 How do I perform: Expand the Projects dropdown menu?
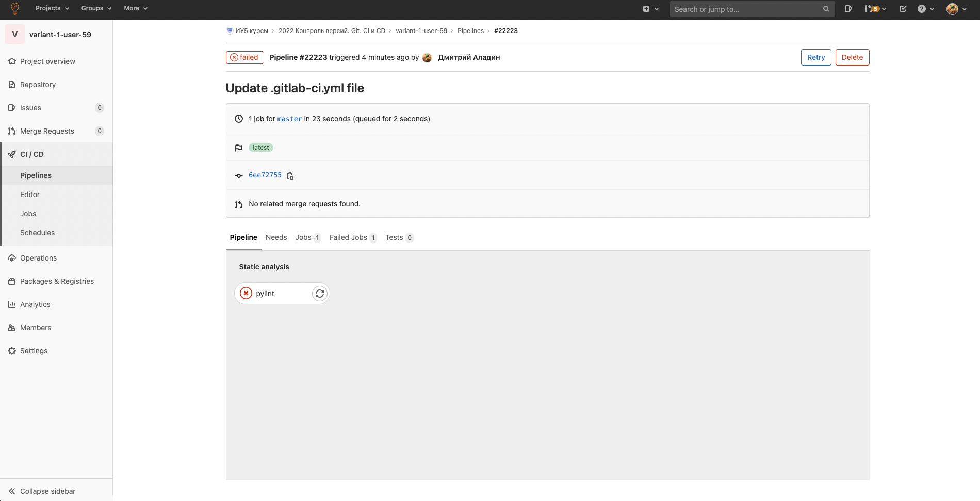52,8
